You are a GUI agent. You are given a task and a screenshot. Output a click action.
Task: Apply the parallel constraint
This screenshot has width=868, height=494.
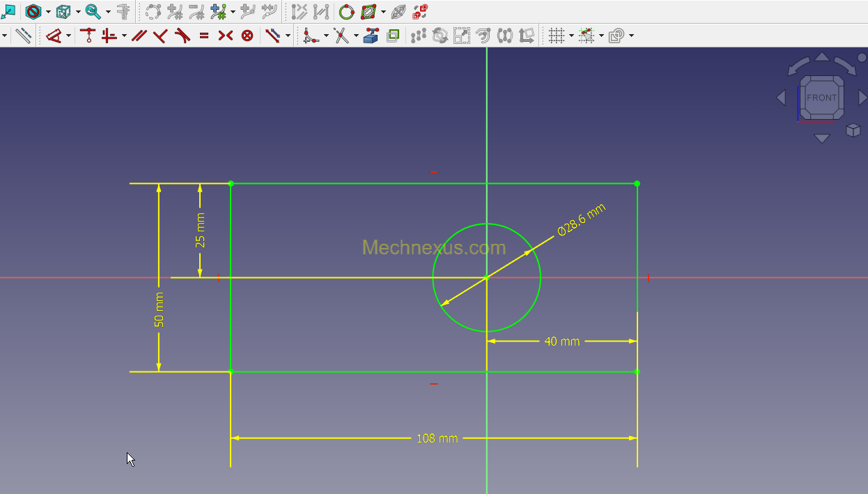coord(139,36)
